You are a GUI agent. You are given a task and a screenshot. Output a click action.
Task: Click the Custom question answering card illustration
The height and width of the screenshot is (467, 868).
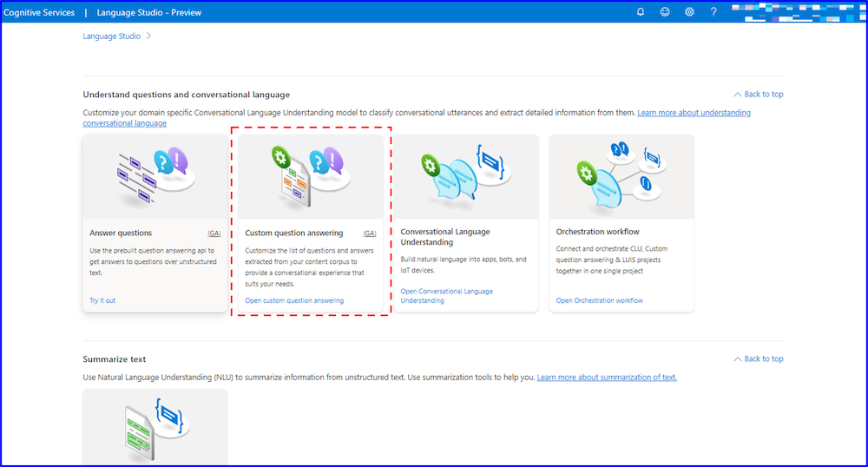tap(311, 176)
